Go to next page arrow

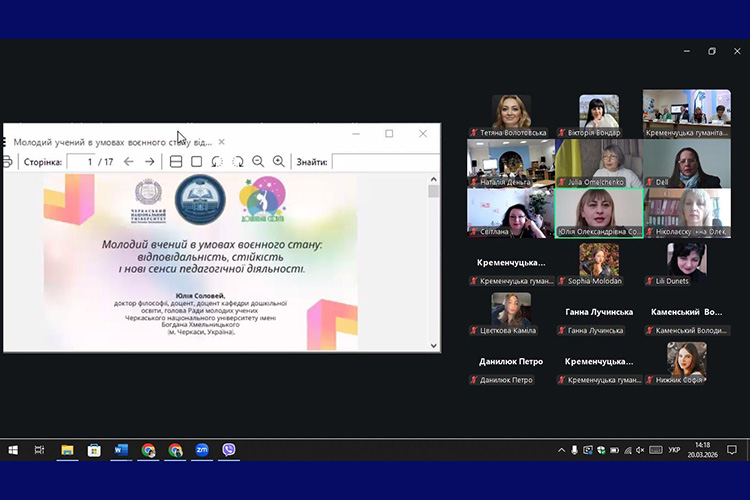click(150, 162)
